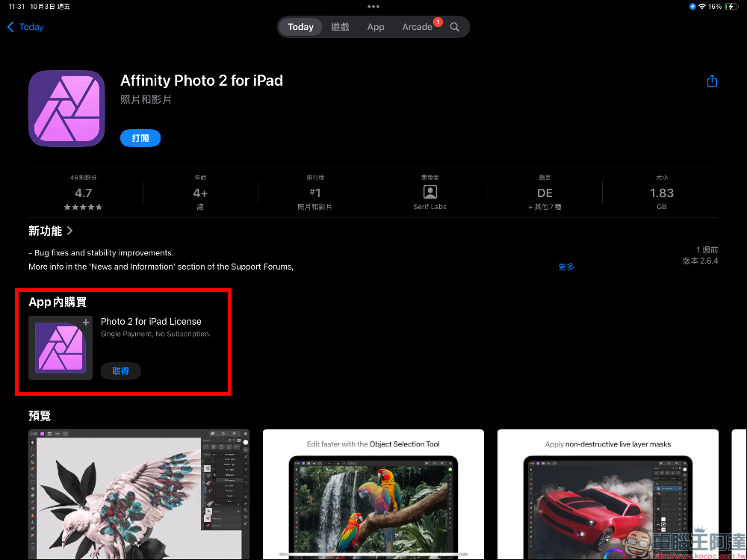The image size is (747, 560).
Task: Expand release notes with 更多 link
Action: 566,267
